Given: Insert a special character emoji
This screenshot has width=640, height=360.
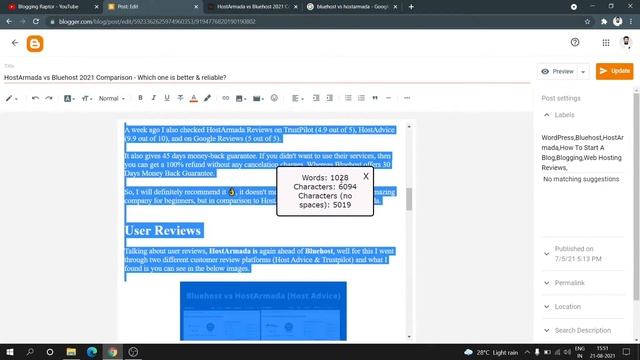Looking at the screenshot, I should click(274, 98).
